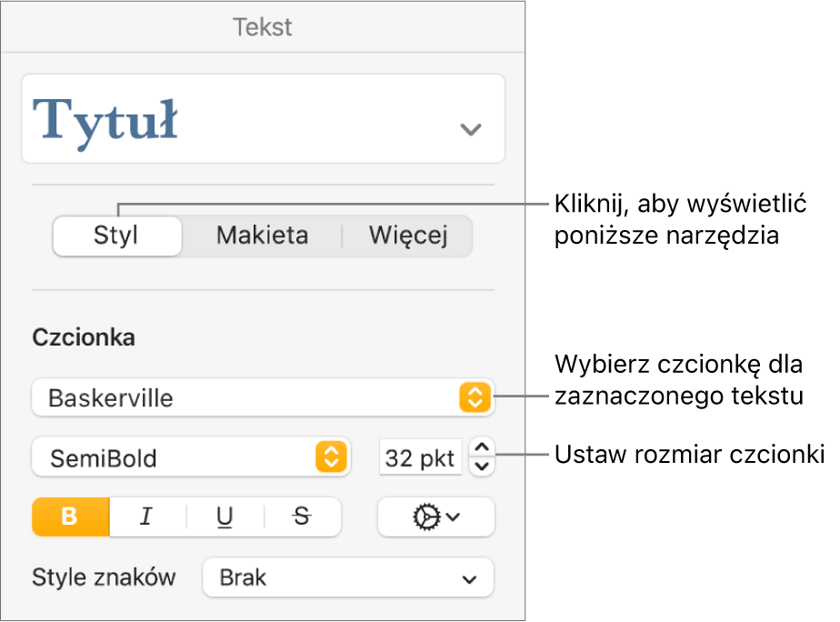
Task: Open the Baskerville font family popup
Action: [x=263, y=397]
